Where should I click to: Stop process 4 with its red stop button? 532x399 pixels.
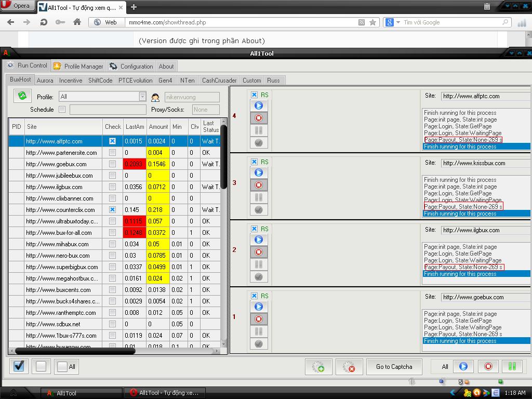(x=259, y=118)
